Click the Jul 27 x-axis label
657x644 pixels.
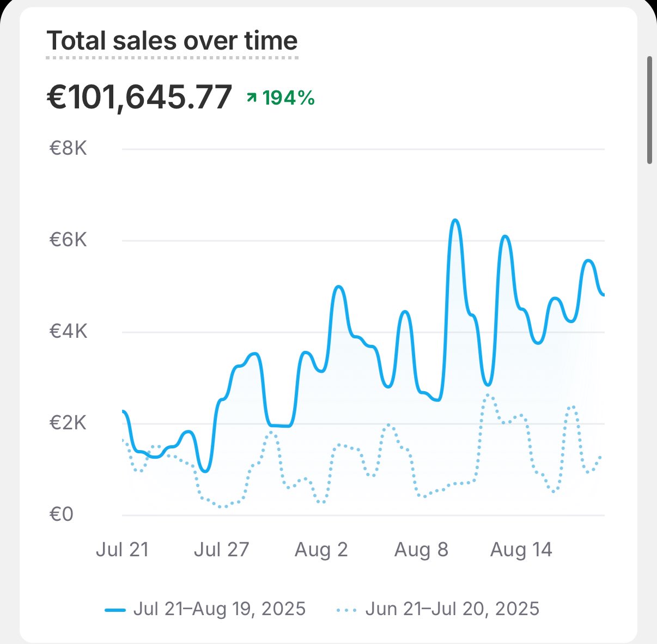(221, 550)
